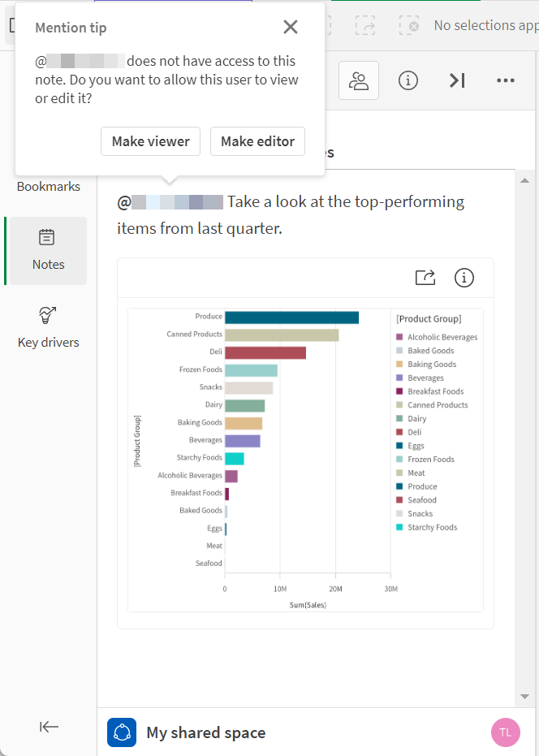
Task: Click the Eggs legend entry
Action: (410, 446)
